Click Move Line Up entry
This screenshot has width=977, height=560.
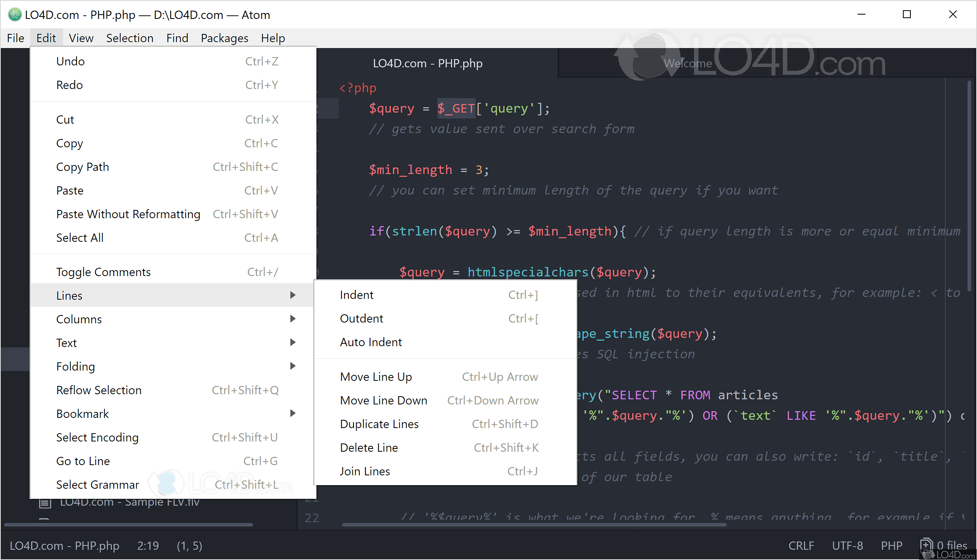point(376,377)
